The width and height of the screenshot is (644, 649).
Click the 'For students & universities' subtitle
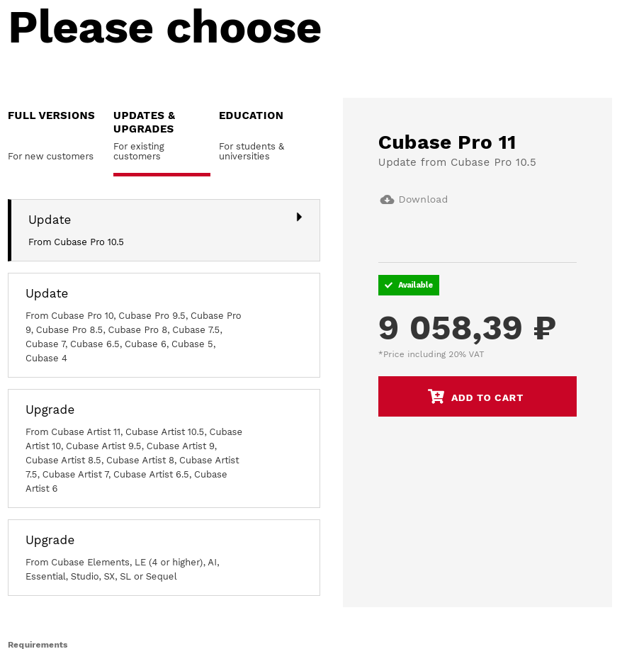252,151
